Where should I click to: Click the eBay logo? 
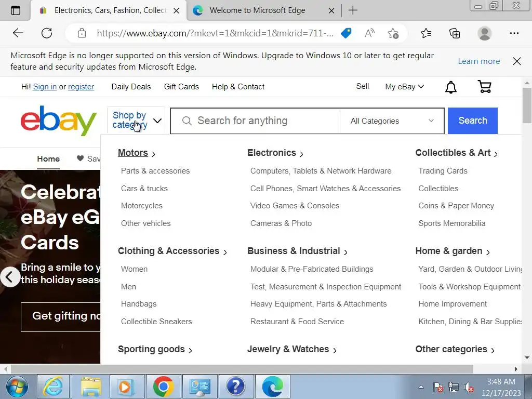click(x=58, y=121)
